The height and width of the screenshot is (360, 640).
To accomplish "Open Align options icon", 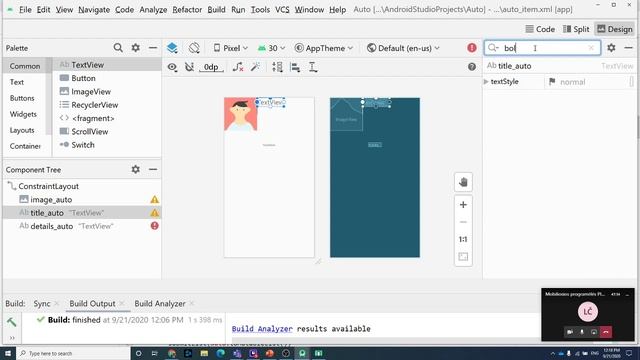I will [x=295, y=67].
